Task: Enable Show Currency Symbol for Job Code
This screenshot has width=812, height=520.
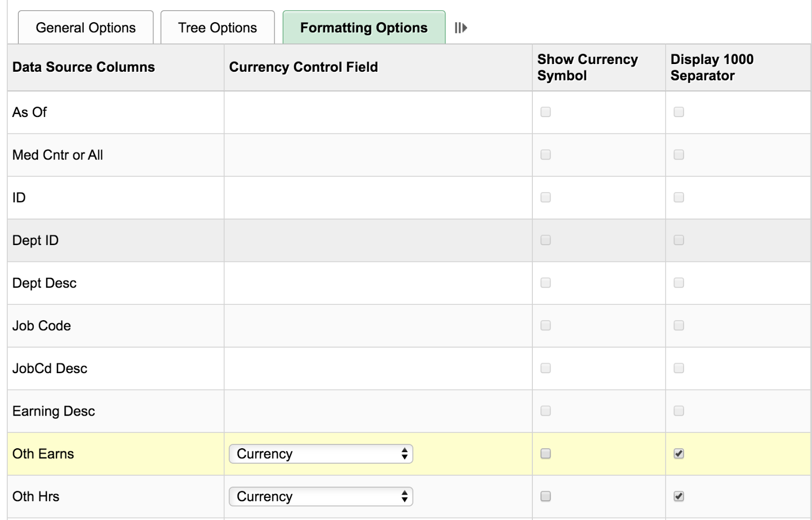Action: [x=545, y=325]
